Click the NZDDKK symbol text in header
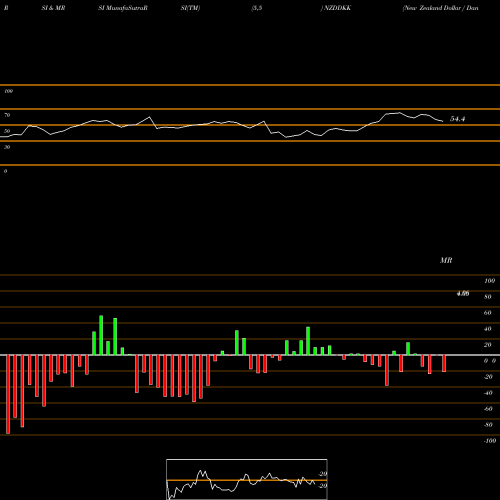This screenshot has width=500, height=500. coord(338,8)
